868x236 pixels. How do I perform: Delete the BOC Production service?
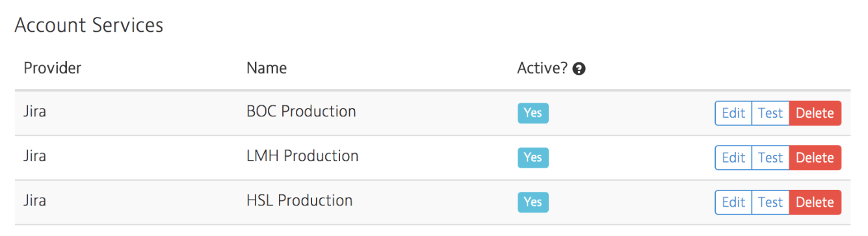tap(815, 113)
